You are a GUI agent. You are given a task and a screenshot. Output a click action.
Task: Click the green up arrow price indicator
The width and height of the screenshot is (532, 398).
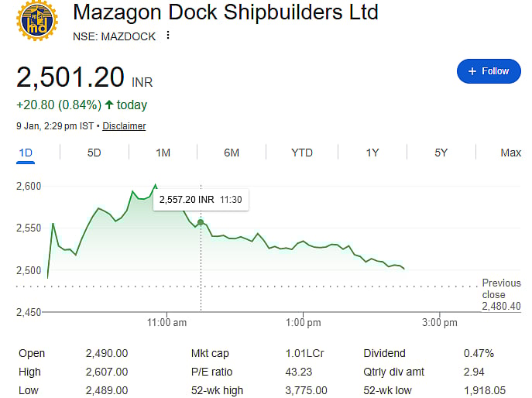click(109, 105)
